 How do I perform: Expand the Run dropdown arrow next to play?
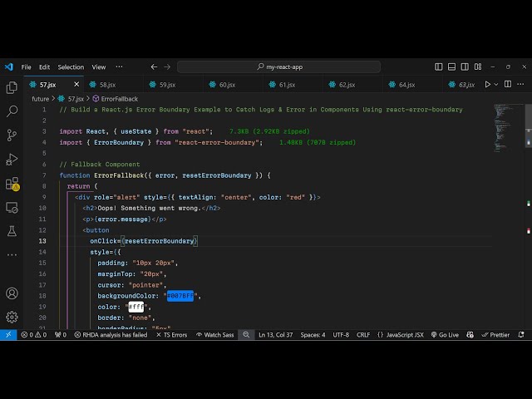497,84
